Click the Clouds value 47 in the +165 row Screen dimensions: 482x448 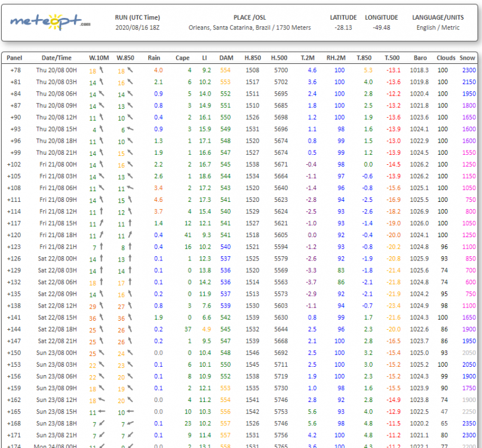tap(444, 412)
